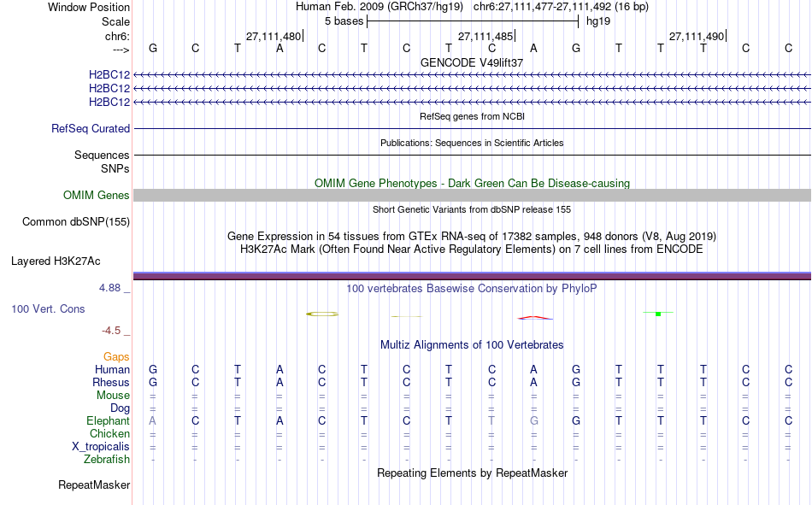Viewport: 812px width, 505px height.
Task: Click the red conservation glyph
Action: (535, 318)
